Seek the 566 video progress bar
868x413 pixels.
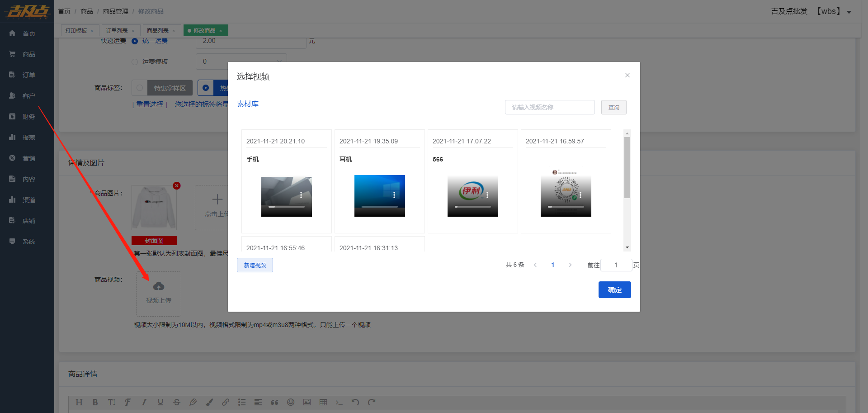point(473,207)
